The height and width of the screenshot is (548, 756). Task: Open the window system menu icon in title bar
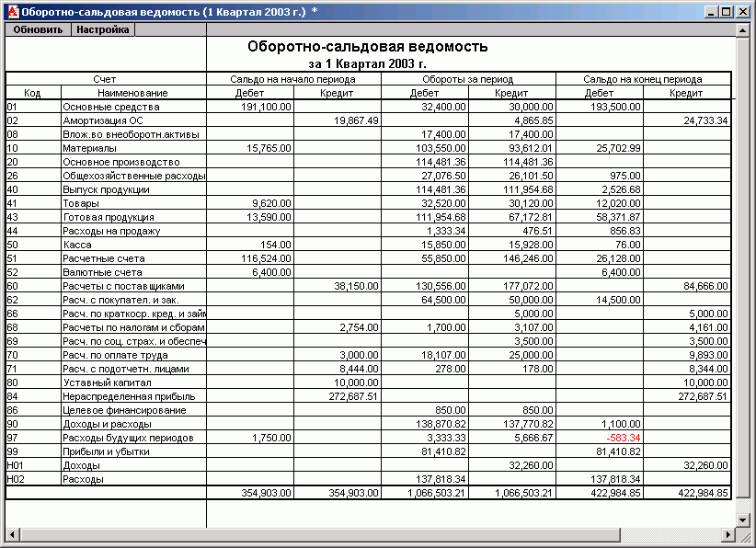[13, 12]
